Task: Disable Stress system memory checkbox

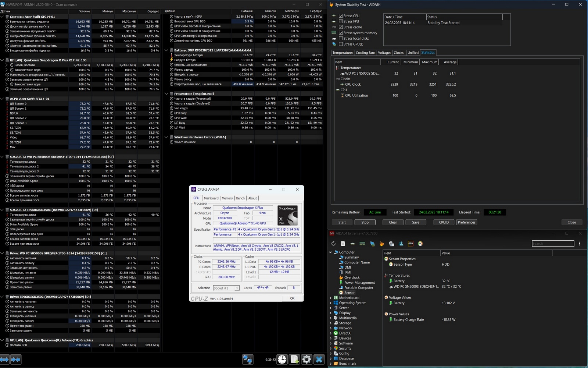Action: coord(341,33)
